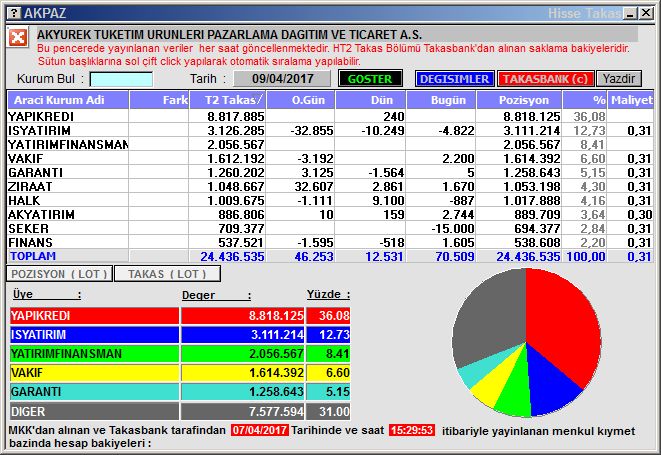Open the DEGISIMLER button
This screenshot has height=455, width=661.
click(x=454, y=79)
